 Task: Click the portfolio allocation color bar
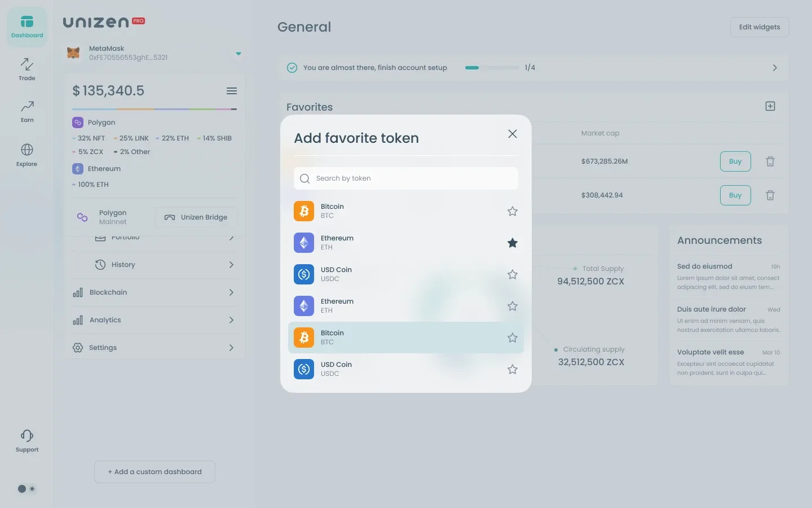click(x=155, y=109)
